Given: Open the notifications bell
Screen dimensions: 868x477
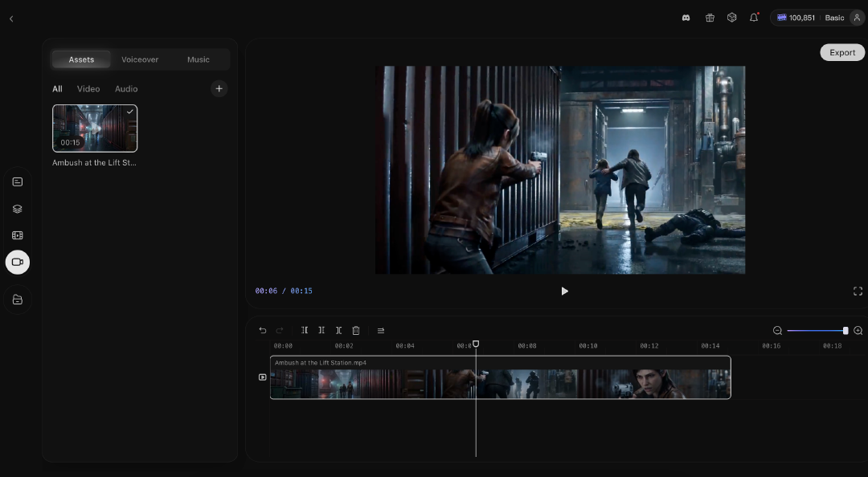Looking at the screenshot, I should click(754, 18).
